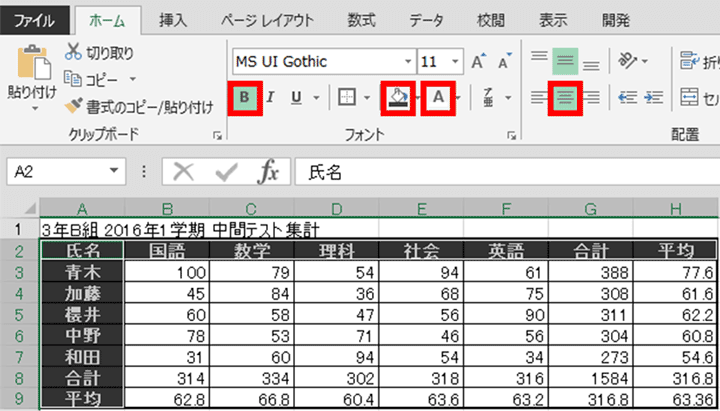720x411 pixels.
Task: Toggle center horizontal alignment
Action: point(565,97)
